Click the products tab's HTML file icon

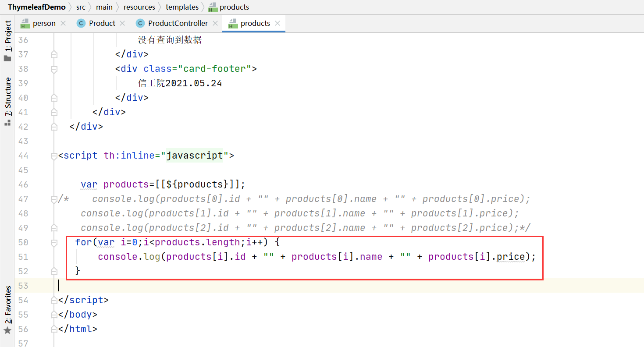tap(233, 23)
